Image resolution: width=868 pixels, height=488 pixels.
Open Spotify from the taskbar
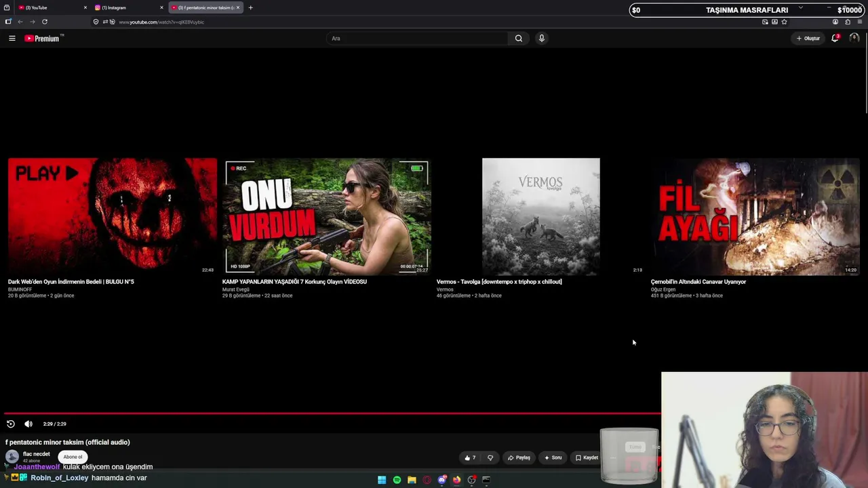pyautogui.click(x=397, y=480)
